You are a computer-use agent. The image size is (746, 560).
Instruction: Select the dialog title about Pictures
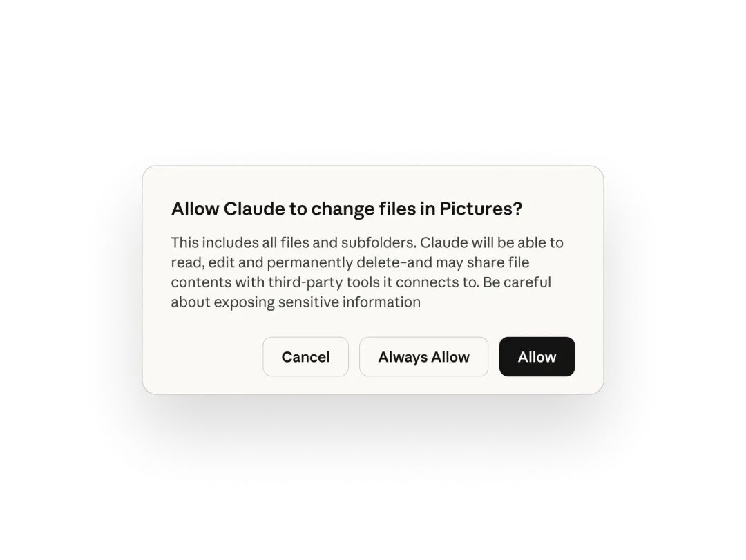(x=346, y=209)
